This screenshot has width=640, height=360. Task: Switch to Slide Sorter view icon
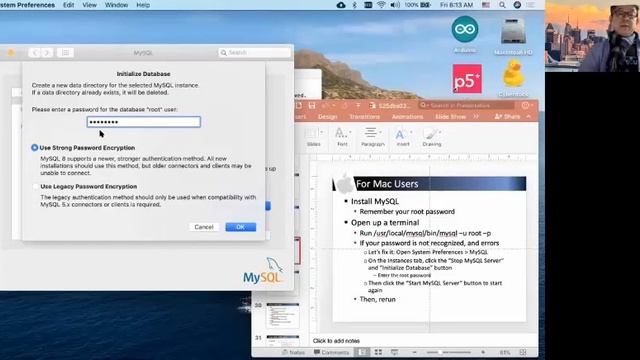point(378,352)
